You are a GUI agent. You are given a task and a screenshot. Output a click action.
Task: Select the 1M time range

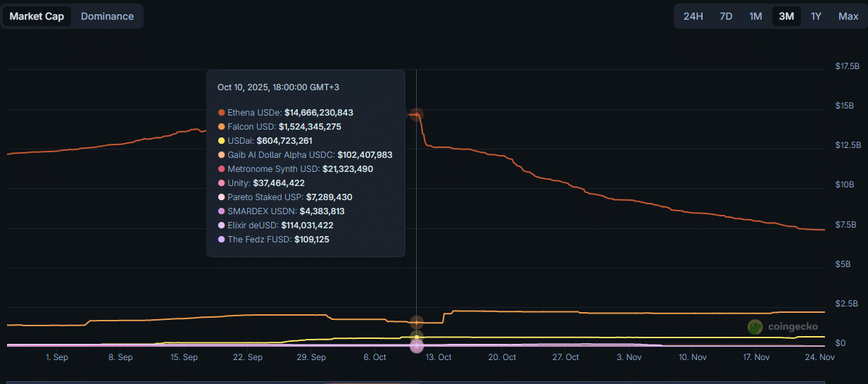point(755,16)
